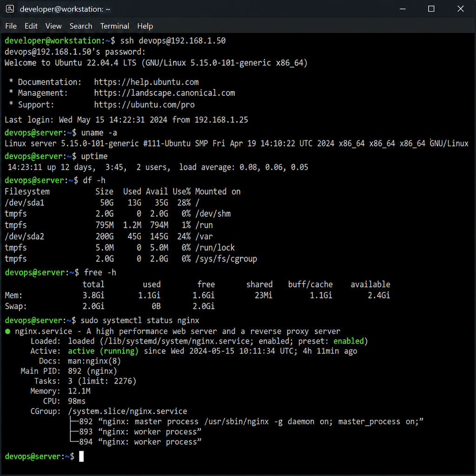Minimize the terminal window
Viewport: 476px width, 476px height.
pyautogui.click(x=403, y=9)
